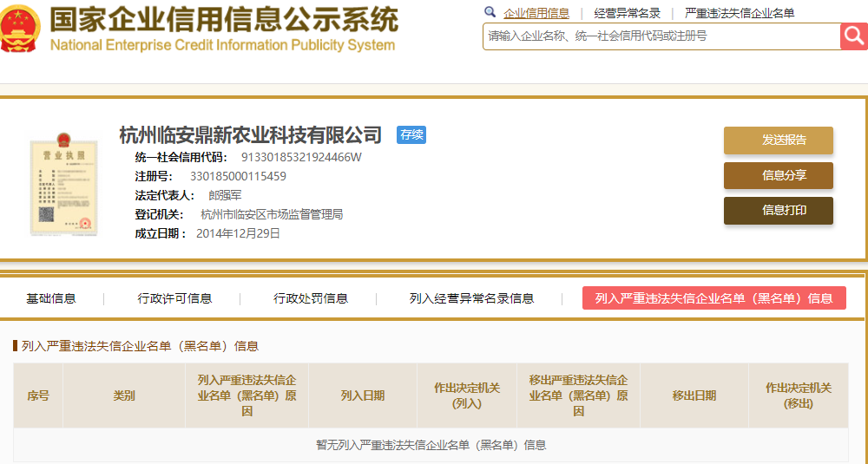
Task: Click the small magnifier icon beside 企业信用信息
Action: click(x=490, y=12)
